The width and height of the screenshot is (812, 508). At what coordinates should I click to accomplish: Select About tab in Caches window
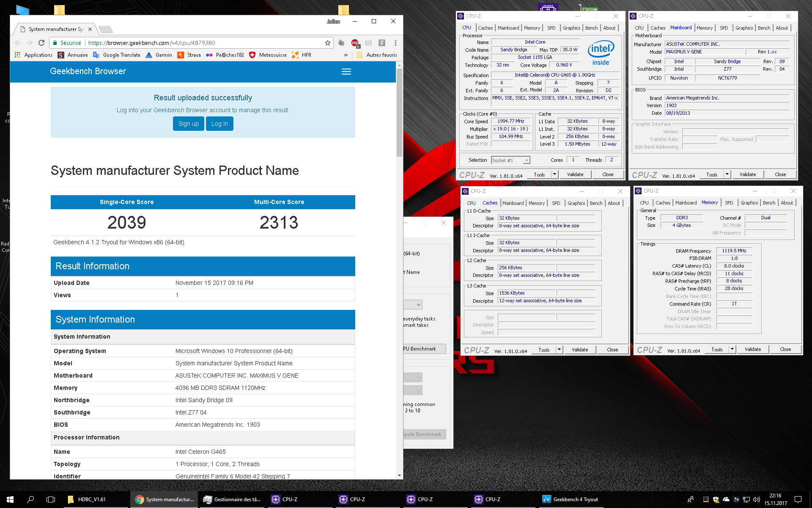click(x=614, y=203)
